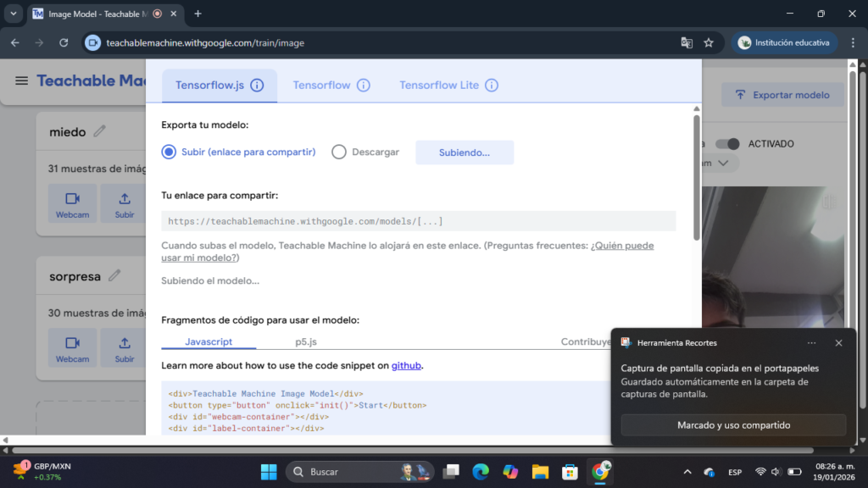Viewport: 868px width, 488px height.
Task: Click the info icon on the Tensorflow.js tab
Action: coord(257,86)
